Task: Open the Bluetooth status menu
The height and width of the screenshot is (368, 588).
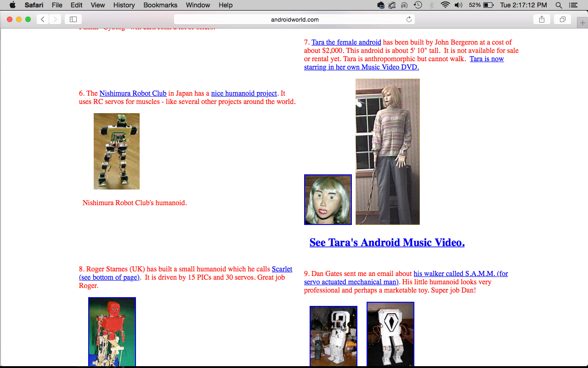Action: (431, 5)
